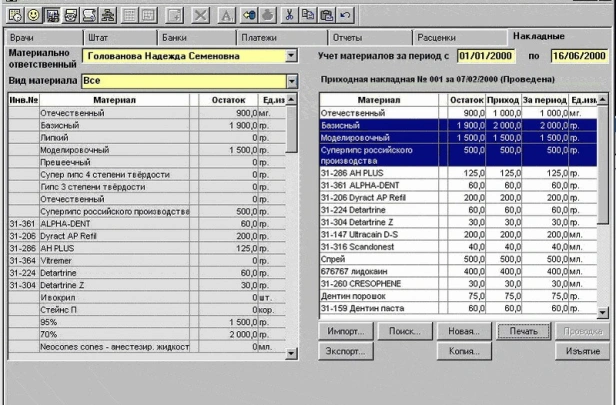This screenshot has width=616, height=405.
Task: Click the period start date field
Action: tap(485, 56)
